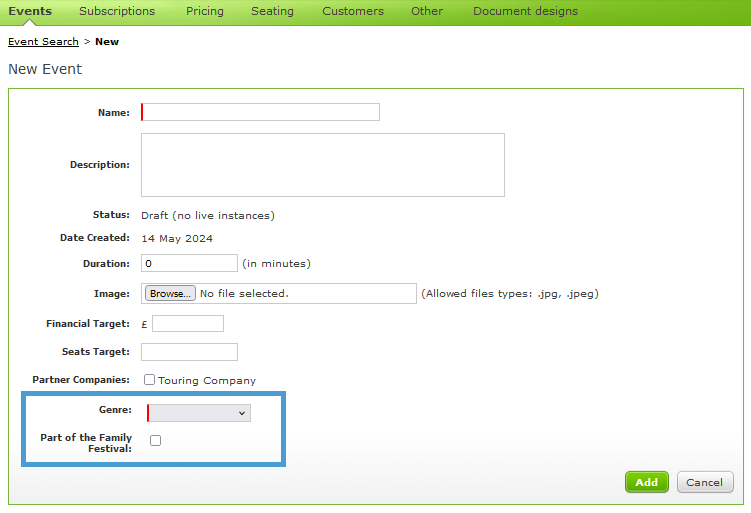Image resolution: width=751 pixels, height=513 pixels.
Task: Click into the Name text field
Action: pos(260,112)
